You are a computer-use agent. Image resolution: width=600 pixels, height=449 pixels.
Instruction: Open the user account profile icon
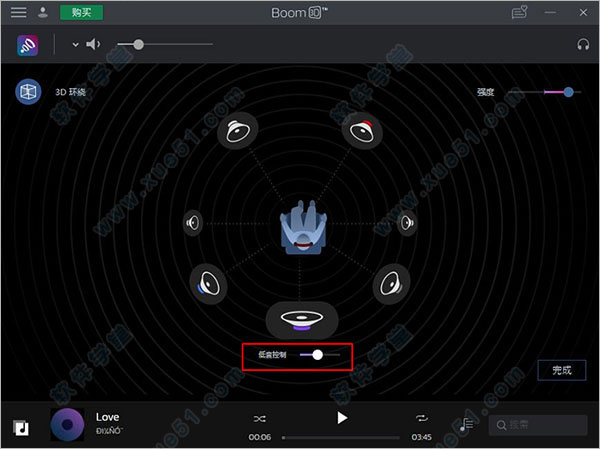coord(43,12)
